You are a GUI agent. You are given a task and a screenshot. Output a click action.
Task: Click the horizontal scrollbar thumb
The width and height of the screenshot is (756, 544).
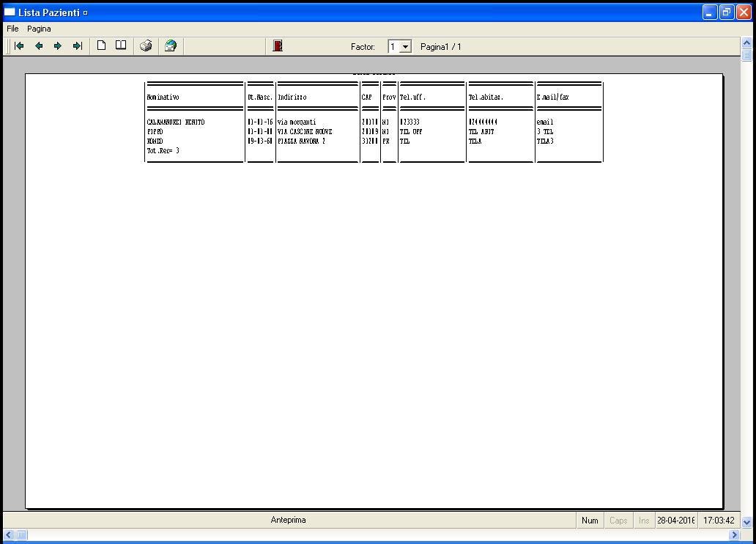coord(21,534)
